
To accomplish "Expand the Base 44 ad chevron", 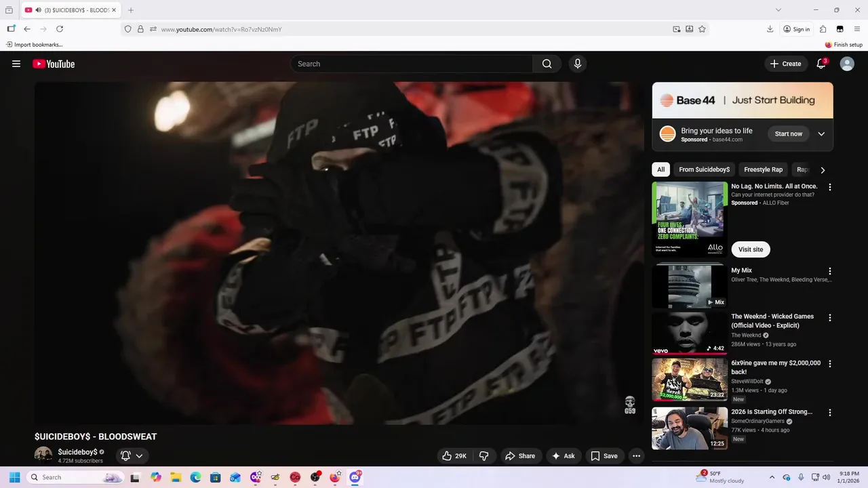I will coord(821,134).
